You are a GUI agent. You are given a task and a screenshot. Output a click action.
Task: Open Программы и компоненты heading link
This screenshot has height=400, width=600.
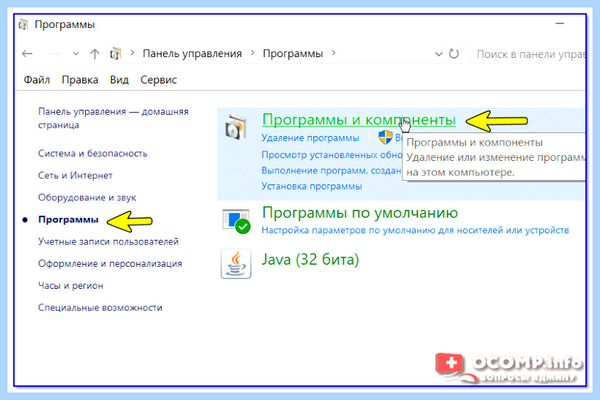[359, 120]
